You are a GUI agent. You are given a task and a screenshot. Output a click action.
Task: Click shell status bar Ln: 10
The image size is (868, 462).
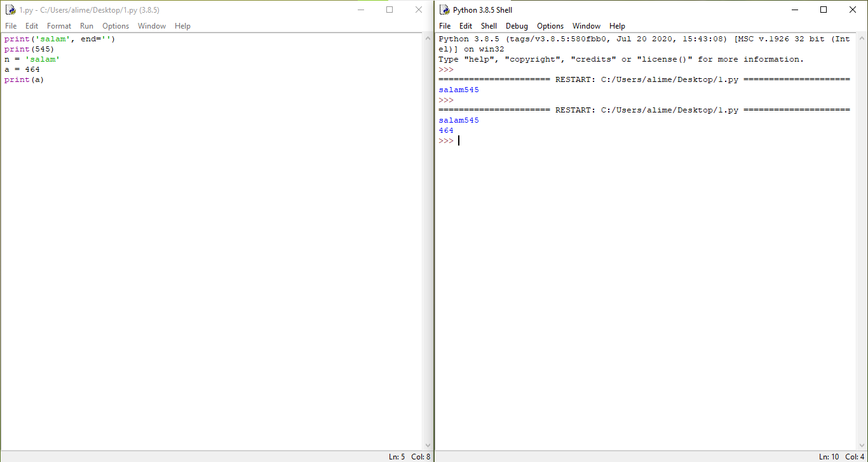tap(829, 457)
